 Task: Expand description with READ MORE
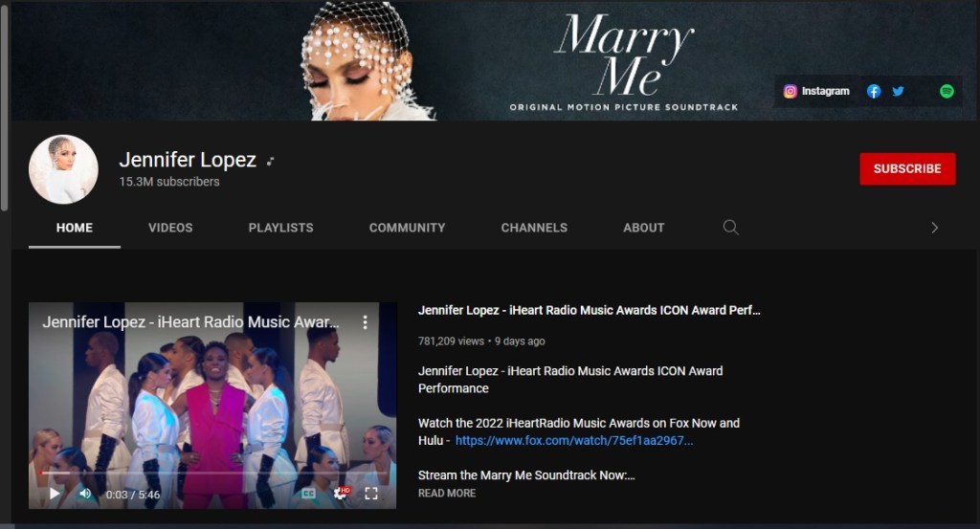point(447,494)
